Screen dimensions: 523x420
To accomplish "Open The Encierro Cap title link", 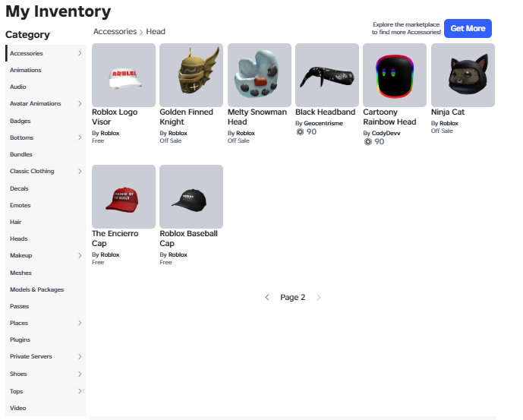I will (115, 238).
